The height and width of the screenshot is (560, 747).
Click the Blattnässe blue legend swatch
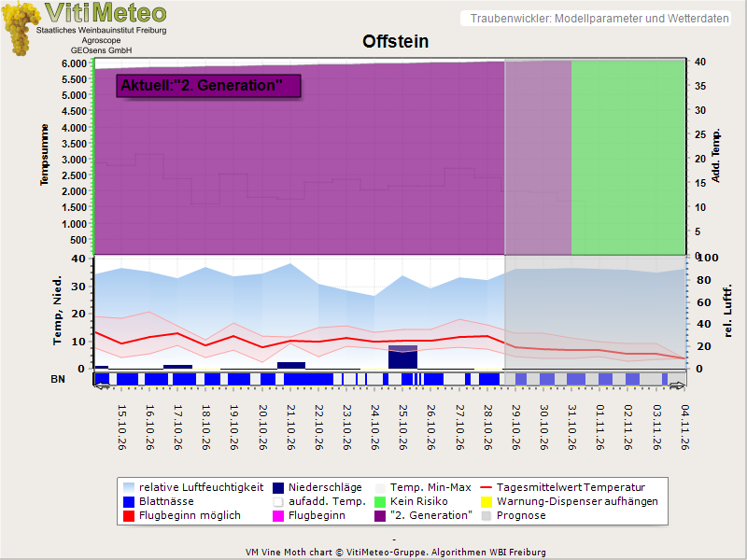[129, 502]
